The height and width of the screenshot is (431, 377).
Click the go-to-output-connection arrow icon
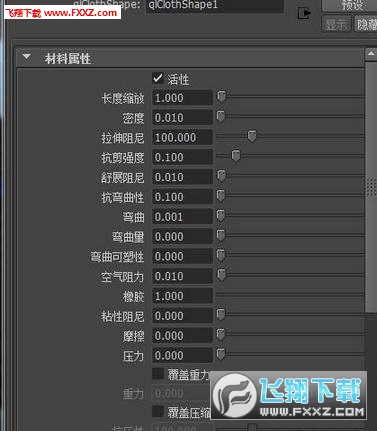pos(304,13)
